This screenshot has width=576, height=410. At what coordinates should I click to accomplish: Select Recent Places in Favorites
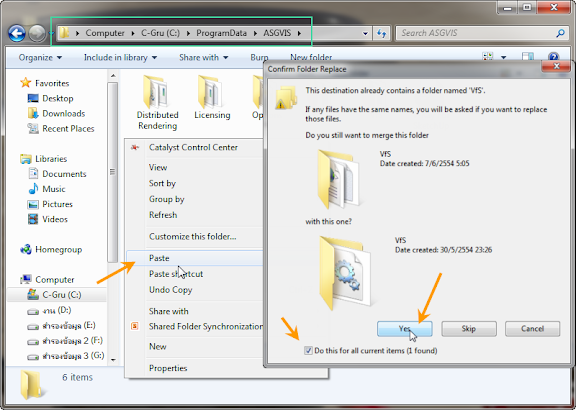click(68, 128)
